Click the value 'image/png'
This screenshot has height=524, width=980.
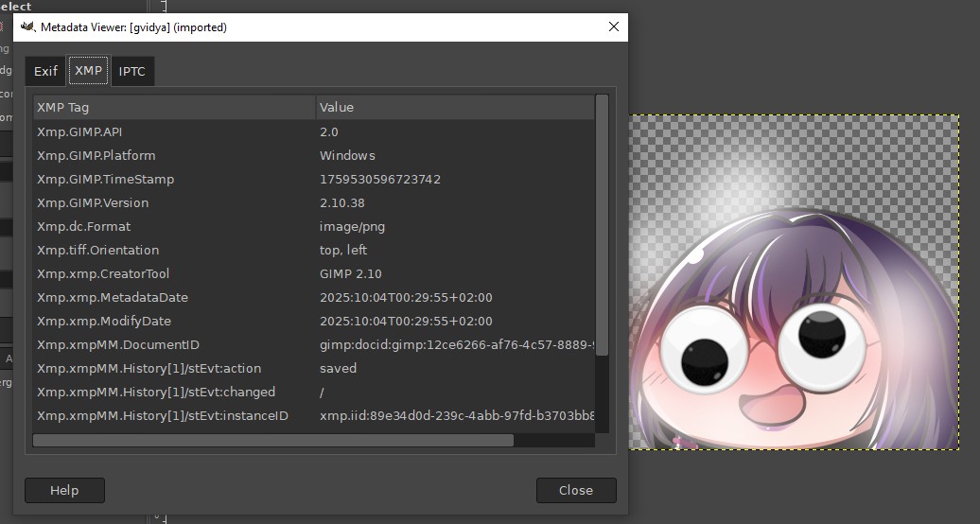(353, 227)
